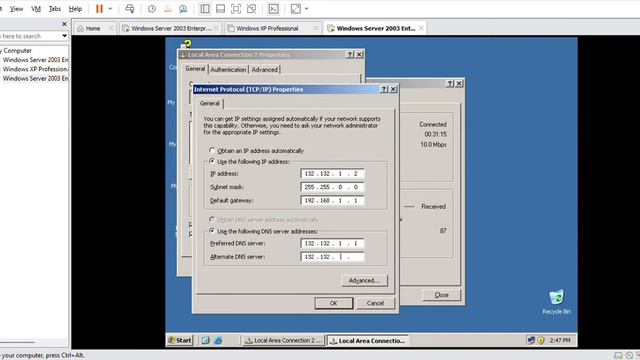The height and width of the screenshot is (360, 640).
Task: Cancel the TCP/IP Properties dialog
Action: pos(375,303)
